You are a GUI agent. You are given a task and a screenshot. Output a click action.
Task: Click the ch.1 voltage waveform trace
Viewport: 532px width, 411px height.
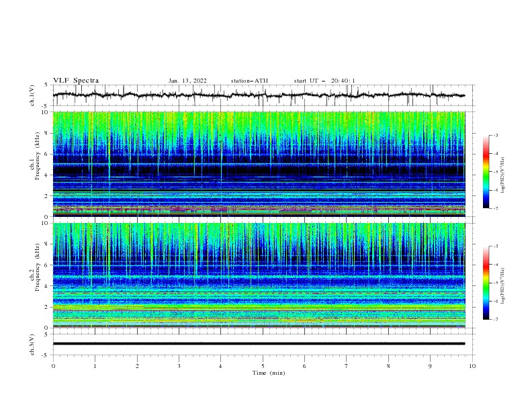click(259, 95)
